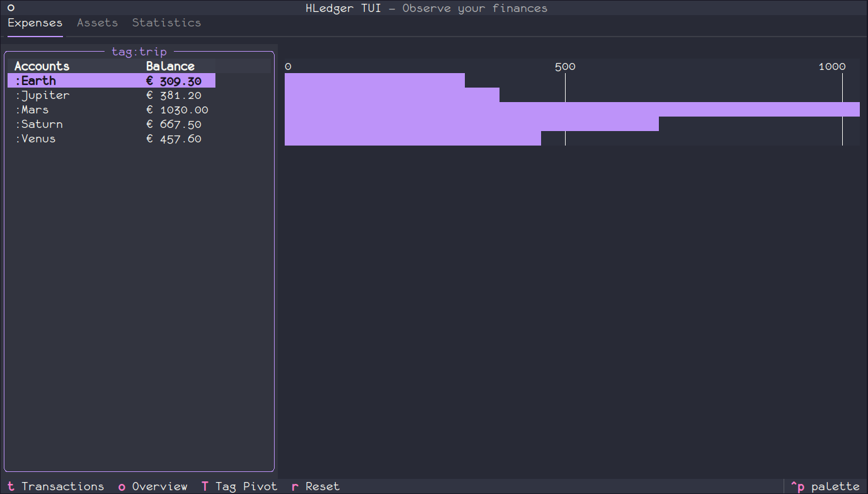Open the Statistics tab

point(166,22)
